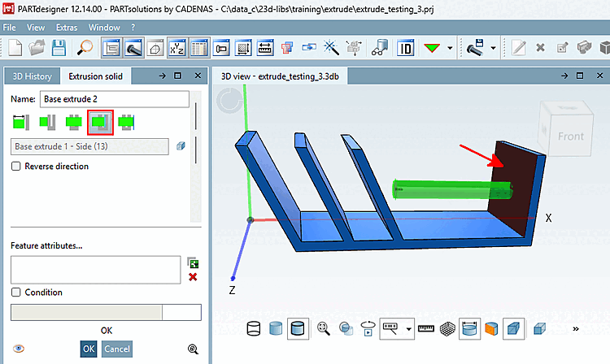This screenshot has height=364, width=610.
Task: Toggle the XYZ axes toolbar icon
Action: [x=177, y=48]
